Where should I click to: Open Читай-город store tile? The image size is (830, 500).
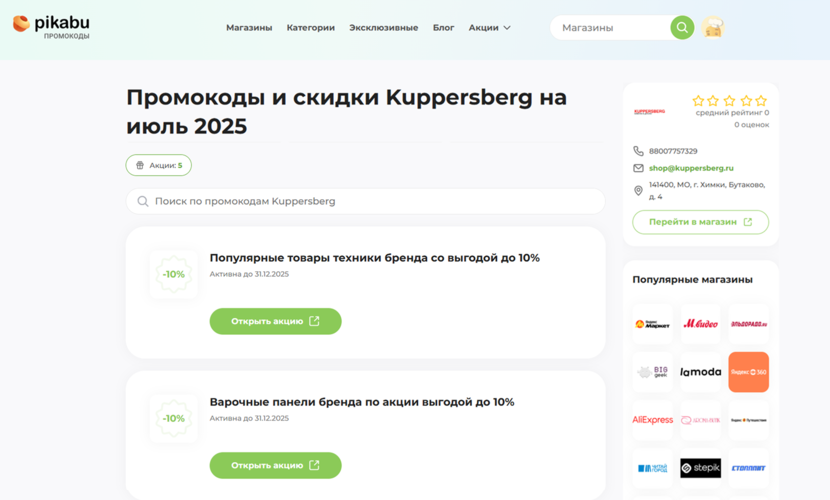click(653, 468)
